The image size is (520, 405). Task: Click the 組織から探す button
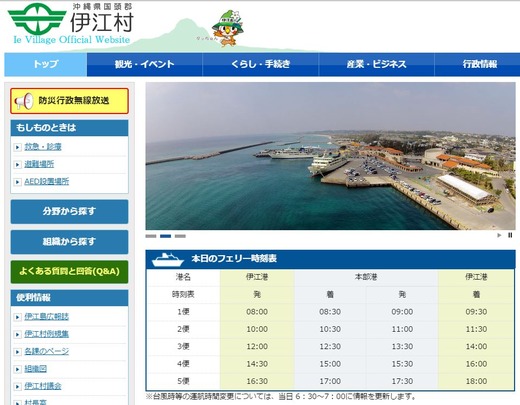(69, 242)
